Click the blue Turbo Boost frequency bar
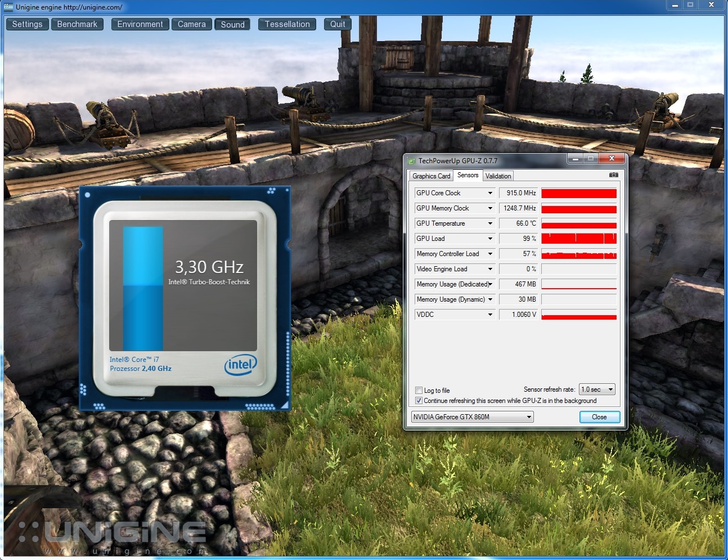 click(143, 289)
